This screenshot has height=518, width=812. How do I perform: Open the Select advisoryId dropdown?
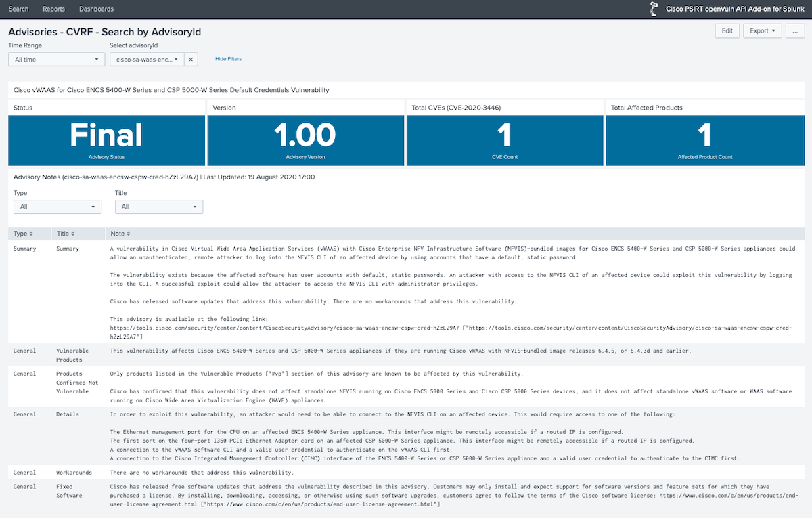(147, 60)
